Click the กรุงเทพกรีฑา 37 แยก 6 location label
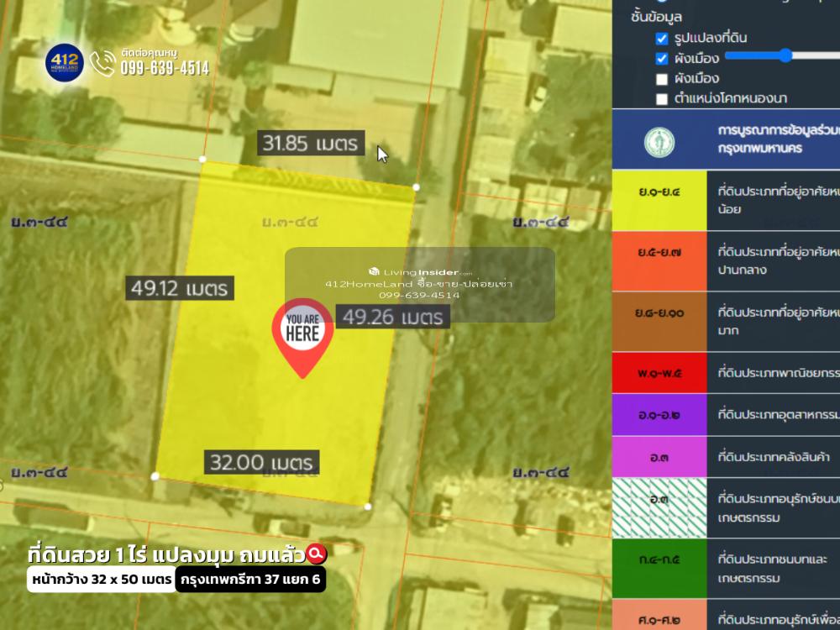 (250, 580)
